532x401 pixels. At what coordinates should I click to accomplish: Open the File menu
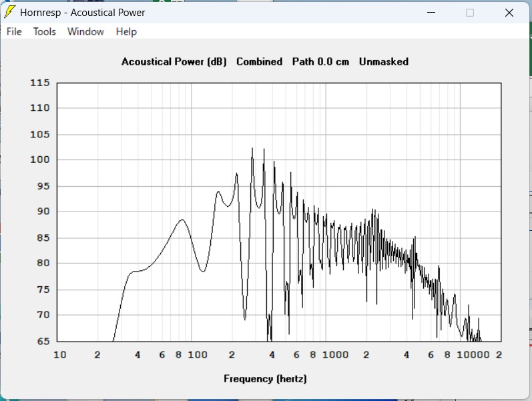tap(14, 31)
